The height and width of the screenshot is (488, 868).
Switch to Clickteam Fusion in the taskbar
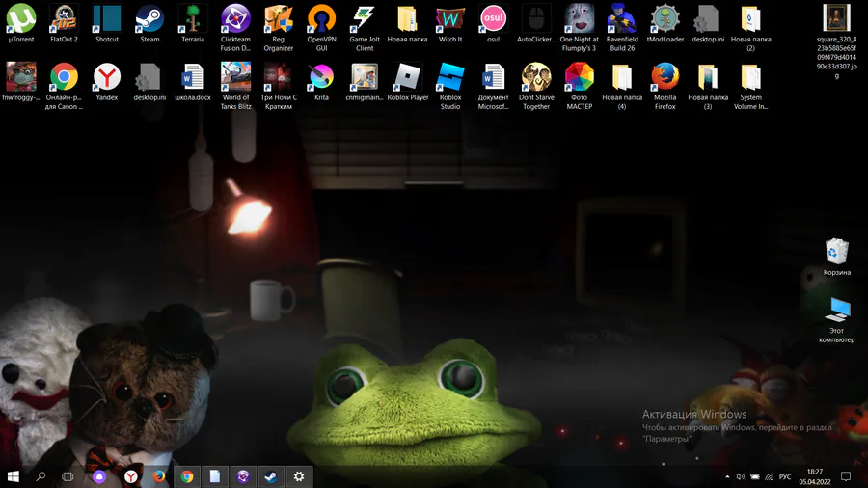(x=243, y=476)
